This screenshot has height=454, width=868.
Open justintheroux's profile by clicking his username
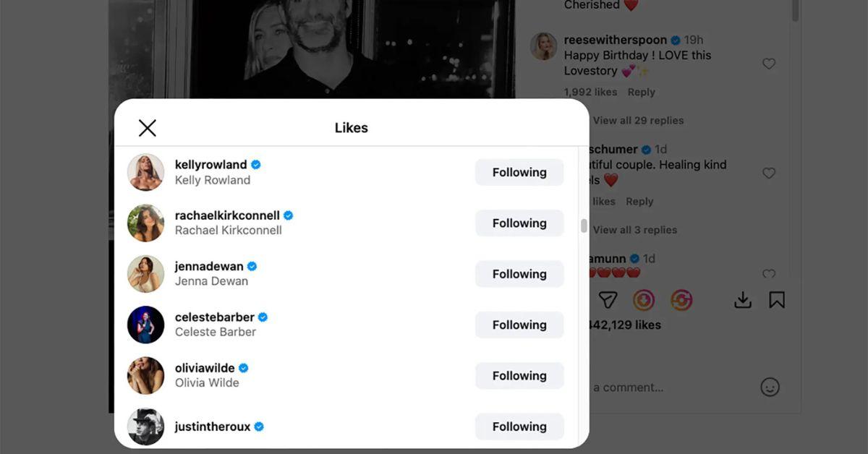coord(212,426)
